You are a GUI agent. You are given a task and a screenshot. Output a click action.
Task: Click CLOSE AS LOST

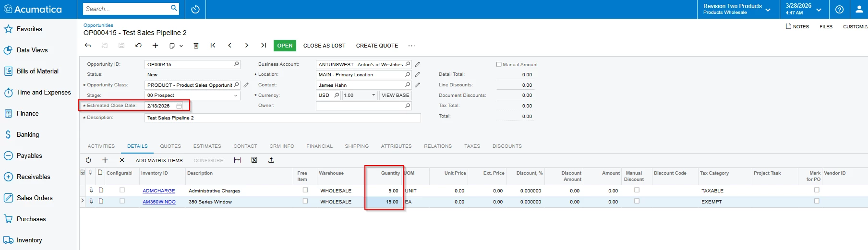(325, 46)
